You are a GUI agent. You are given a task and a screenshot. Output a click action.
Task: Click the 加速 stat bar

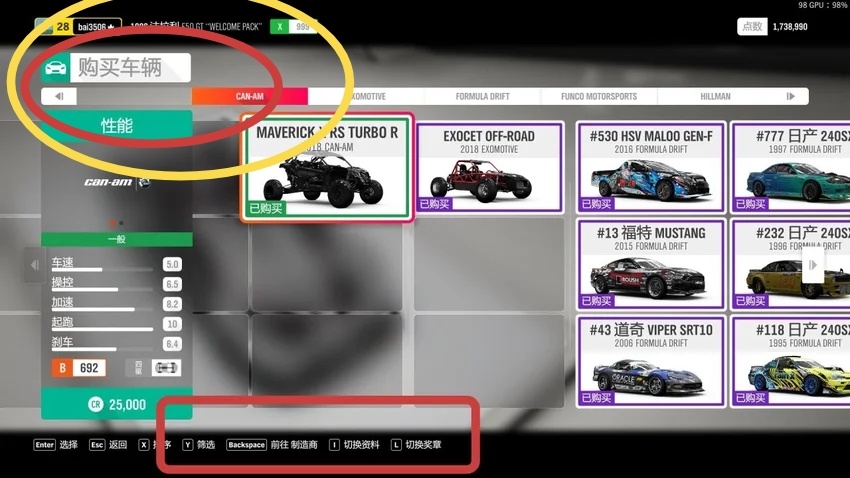tap(102, 309)
